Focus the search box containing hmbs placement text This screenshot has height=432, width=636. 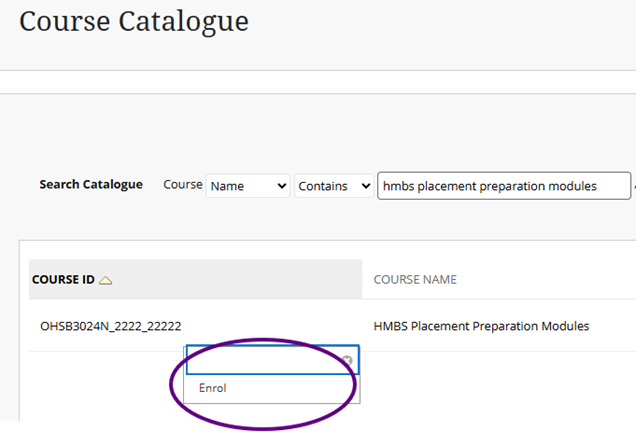tap(504, 186)
